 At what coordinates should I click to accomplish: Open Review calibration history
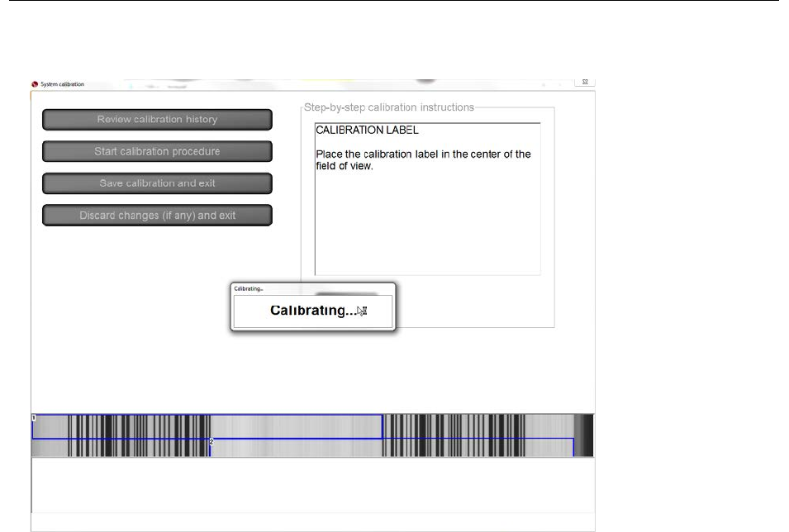point(157,120)
